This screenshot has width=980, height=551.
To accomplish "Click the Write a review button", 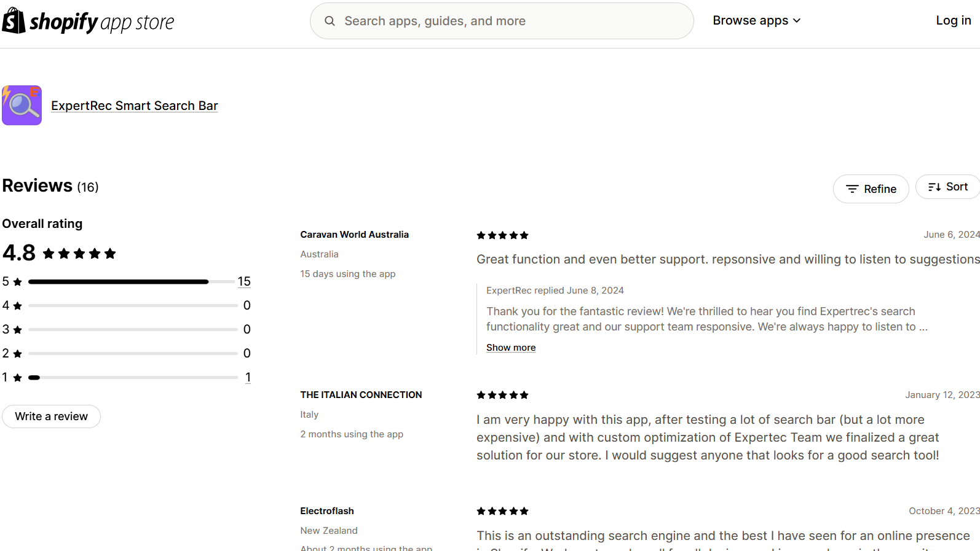I will click(x=52, y=416).
